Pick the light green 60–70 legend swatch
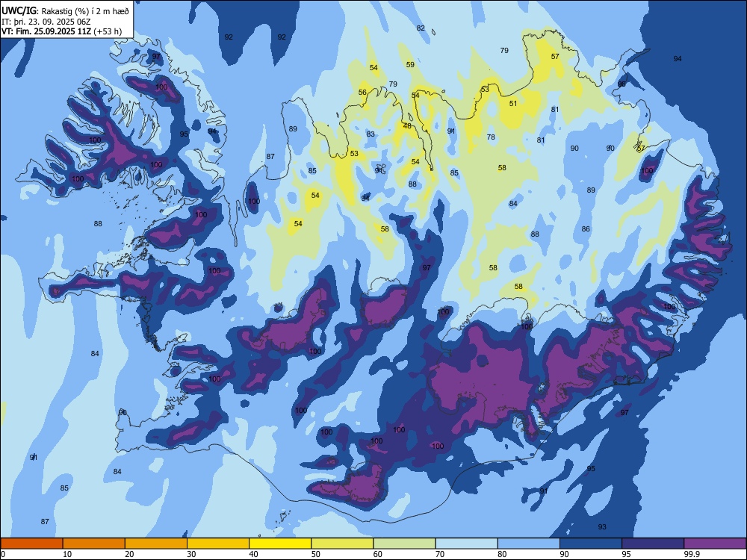The width and height of the screenshot is (747, 560). (x=404, y=544)
